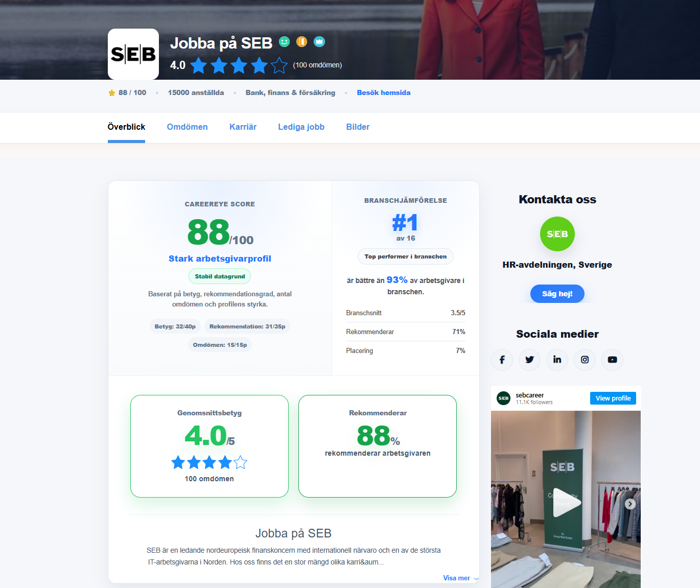
Task: Open SEB's Instagram page icon
Action: tap(585, 360)
